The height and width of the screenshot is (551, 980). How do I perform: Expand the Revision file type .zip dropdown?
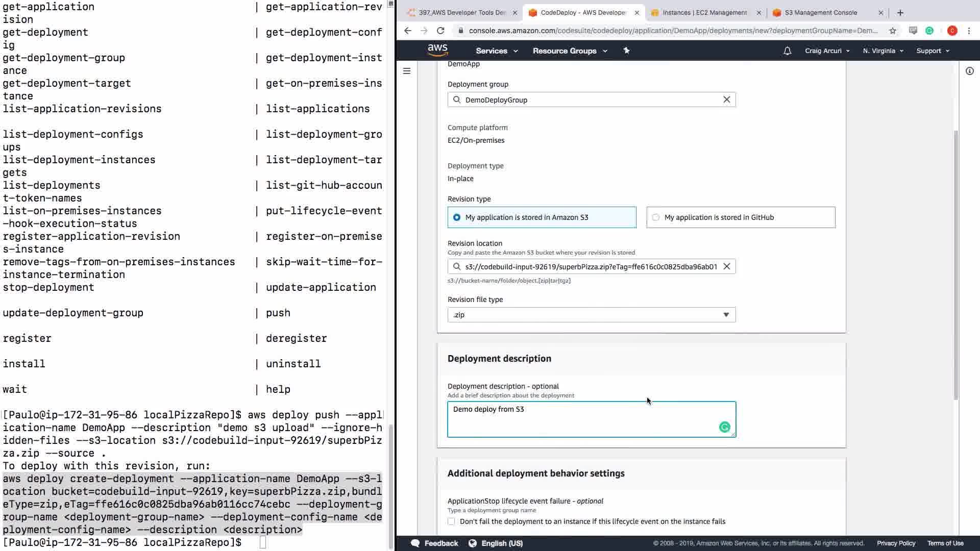pyautogui.click(x=592, y=315)
